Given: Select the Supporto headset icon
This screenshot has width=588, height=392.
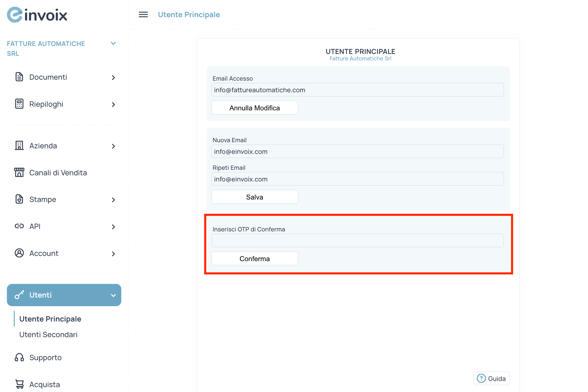Looking at the screenshot, I should point(19,357).
